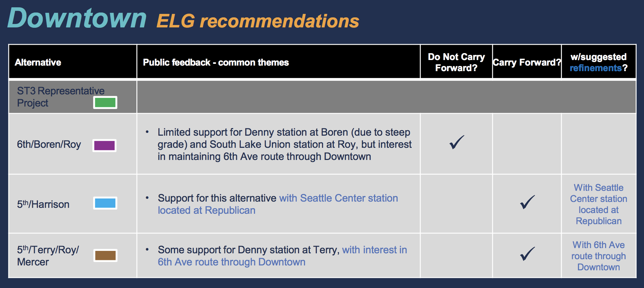Image resolution: width=644 pixels, height=288 pixels.
Task: Click the Do Not Carry Forward? header
Action: click(456, 62)
